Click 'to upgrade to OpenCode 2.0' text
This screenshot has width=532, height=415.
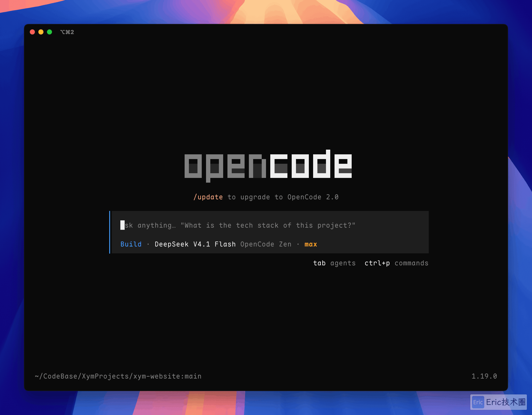click(x=283, y=197)
